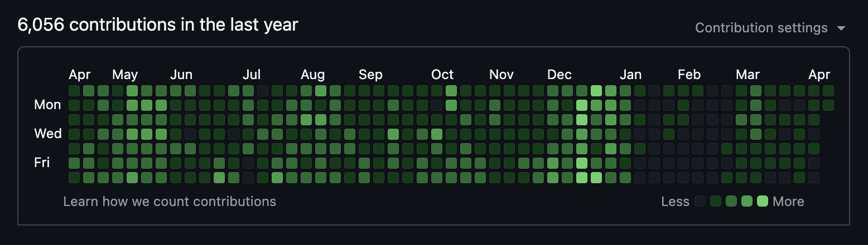Click the Less legend label
This screenshot has height=245, width=868.
point(675,202)
